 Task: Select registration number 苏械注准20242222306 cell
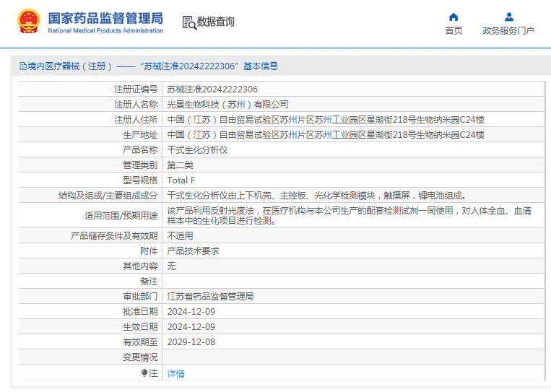click(212, 90)
